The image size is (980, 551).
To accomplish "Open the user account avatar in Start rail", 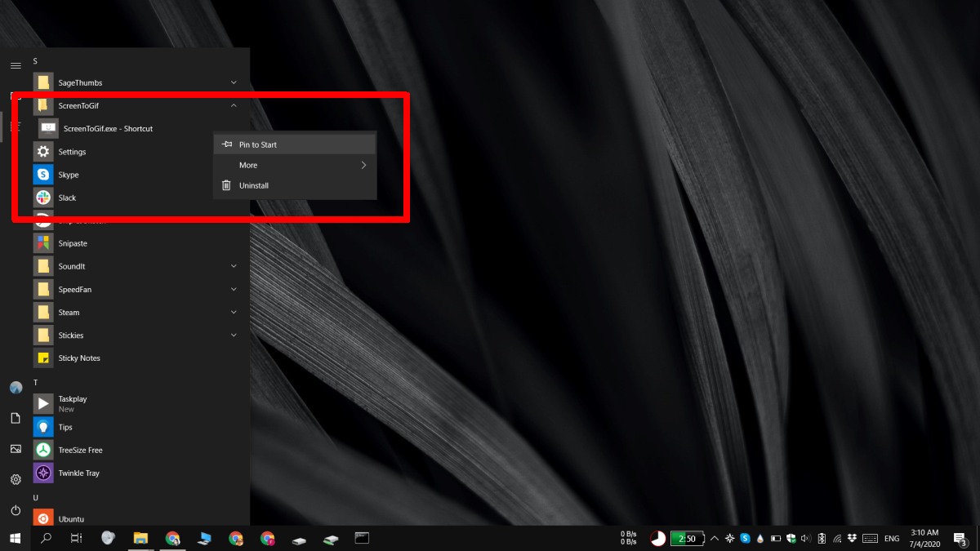I will pyautogui.click(x=16, y=388).
